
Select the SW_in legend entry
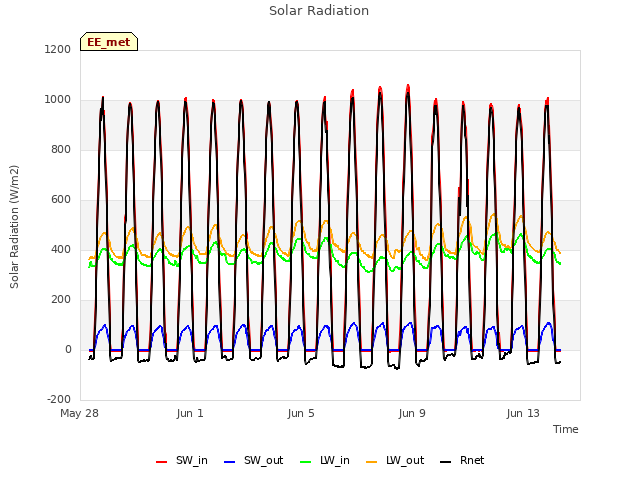point(182,460)
